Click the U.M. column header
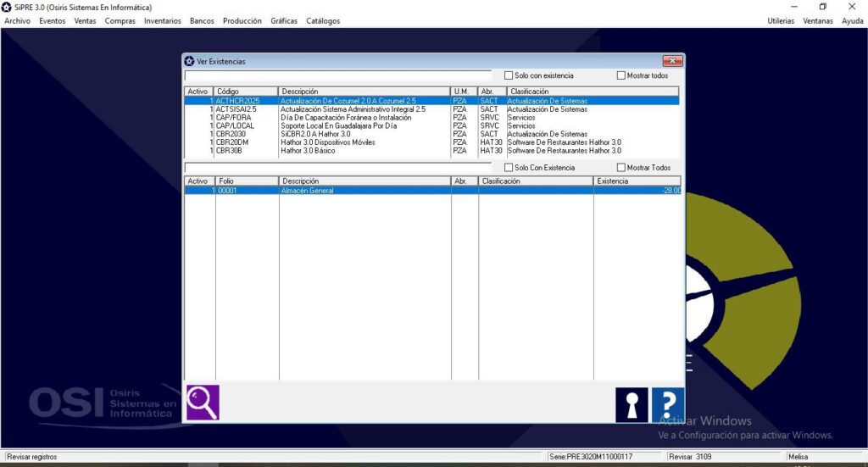 click(x=464, y=92)
